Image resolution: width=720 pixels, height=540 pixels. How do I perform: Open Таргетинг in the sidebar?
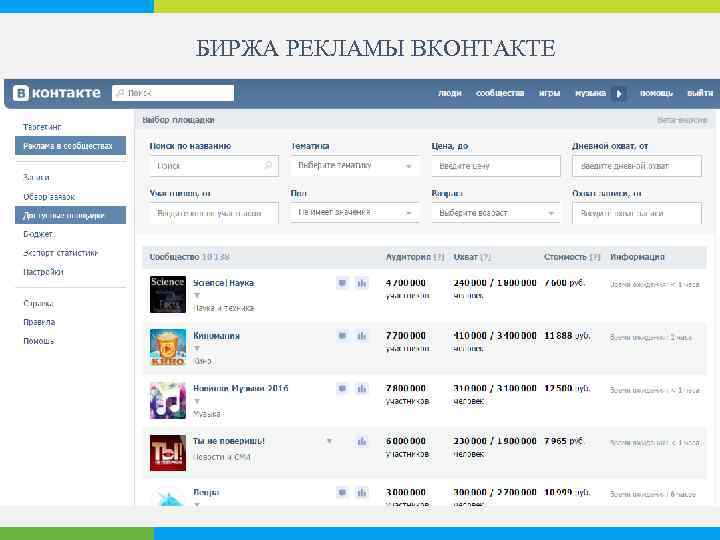42,127
